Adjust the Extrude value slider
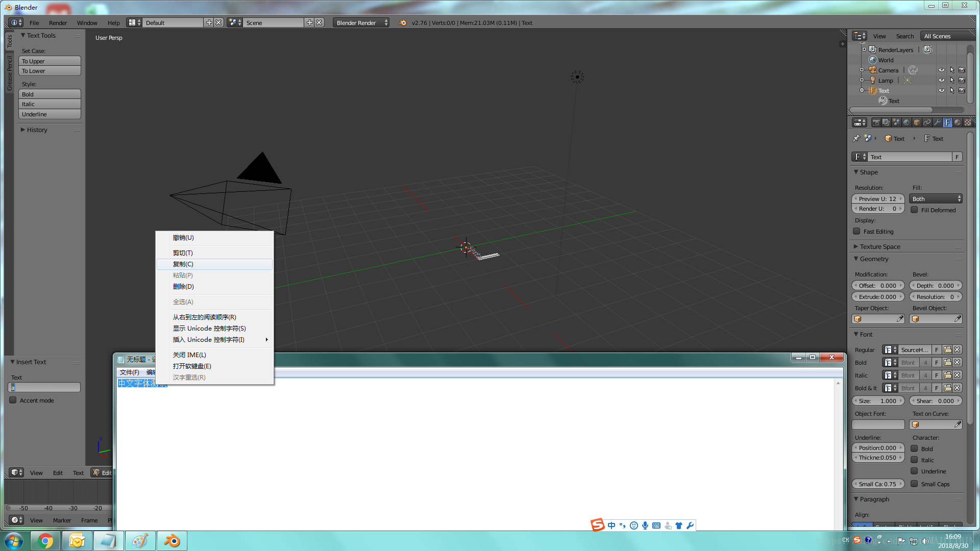Screen dimensions: 980x551 (878, 297)
